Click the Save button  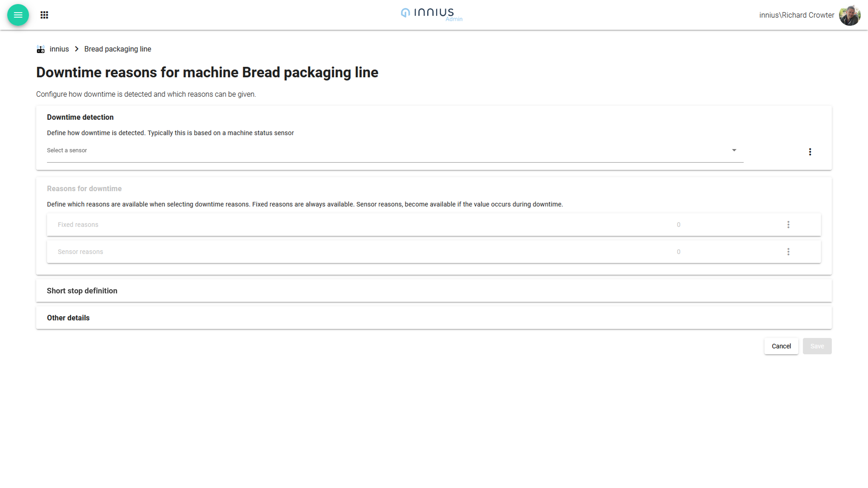coord(817,346)
